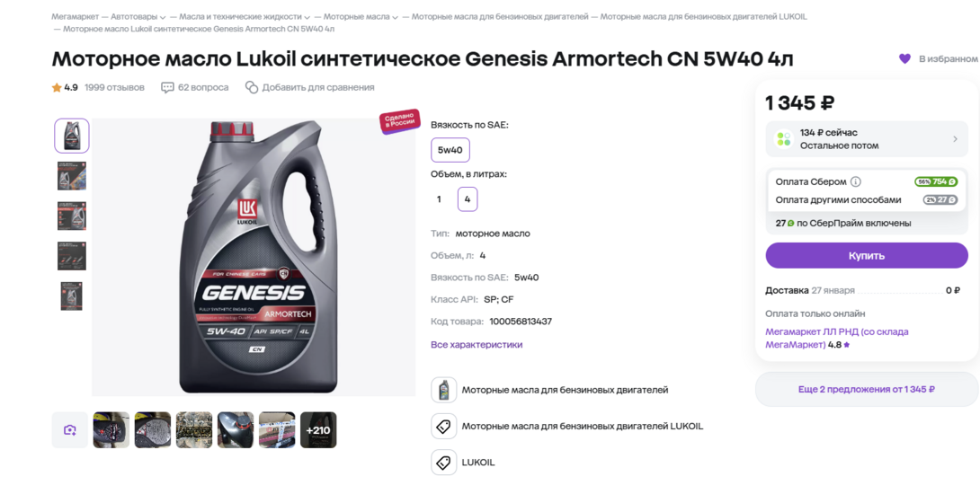Select the 1 liter volume option
The height and width of the screenshot is (494, 980).
click(x=439, y=199)
